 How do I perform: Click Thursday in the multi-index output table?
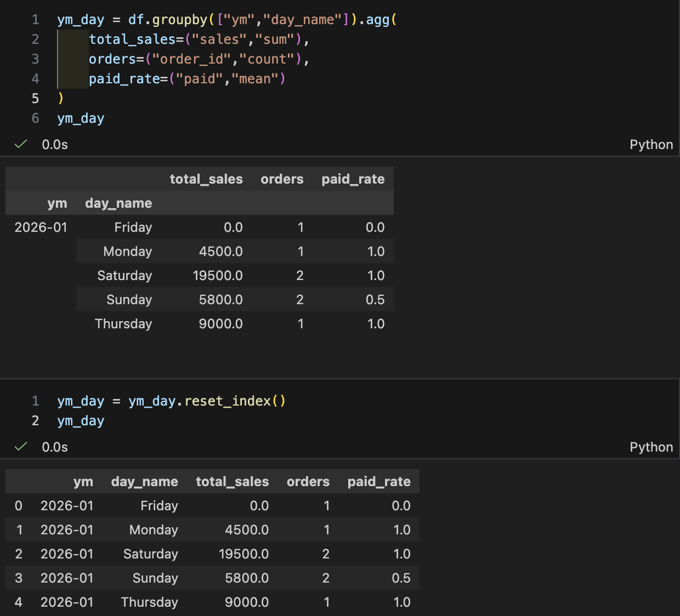123,324
